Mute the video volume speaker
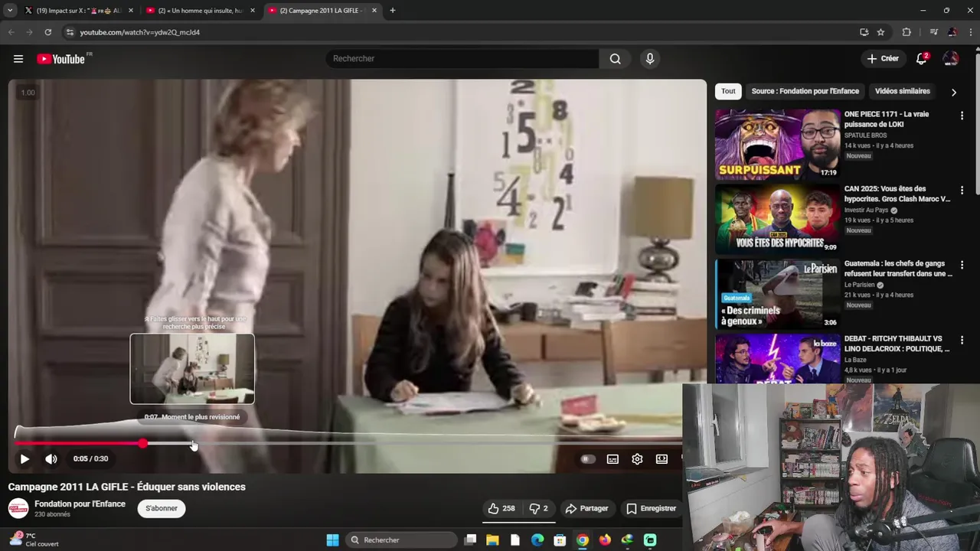The width and height of the screenshot is (980, 551). pos(51,459)
